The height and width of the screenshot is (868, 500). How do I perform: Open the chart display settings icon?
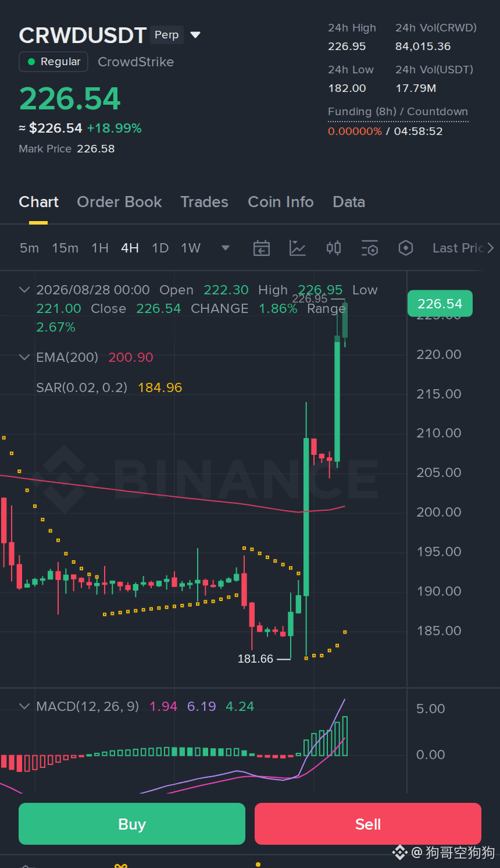coord(370,248)
